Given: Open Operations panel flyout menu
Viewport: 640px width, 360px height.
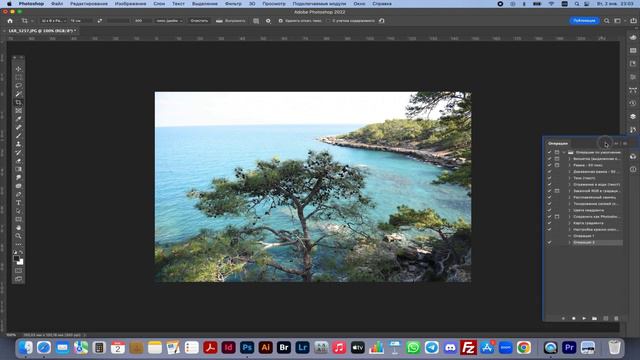Looking at the screenshot, I should 624,144.
